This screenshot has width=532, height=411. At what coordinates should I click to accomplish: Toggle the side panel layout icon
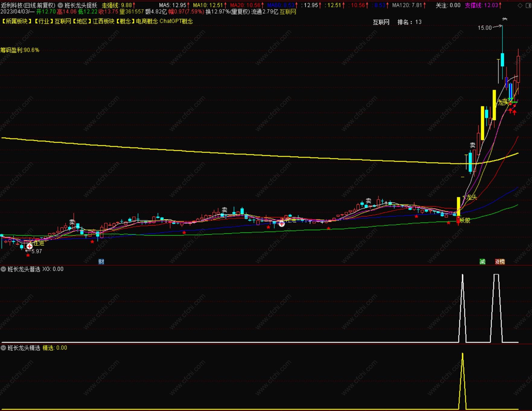pos(528,5)
